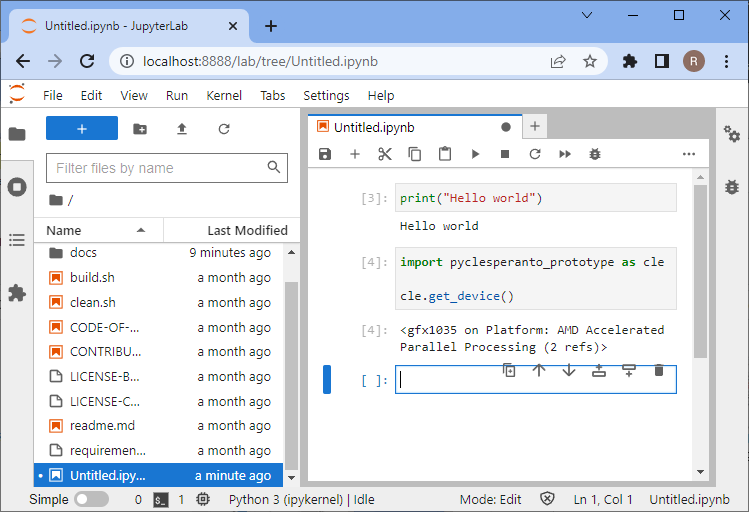Save the notebook with the floppy disk icon

coord(324,154)
